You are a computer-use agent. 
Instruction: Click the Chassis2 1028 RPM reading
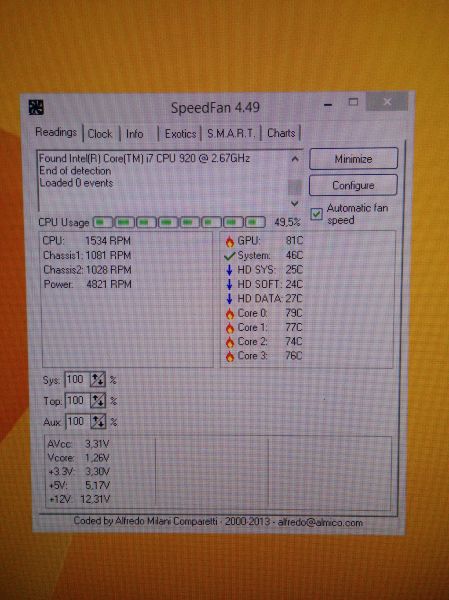(x=87, y=270)
